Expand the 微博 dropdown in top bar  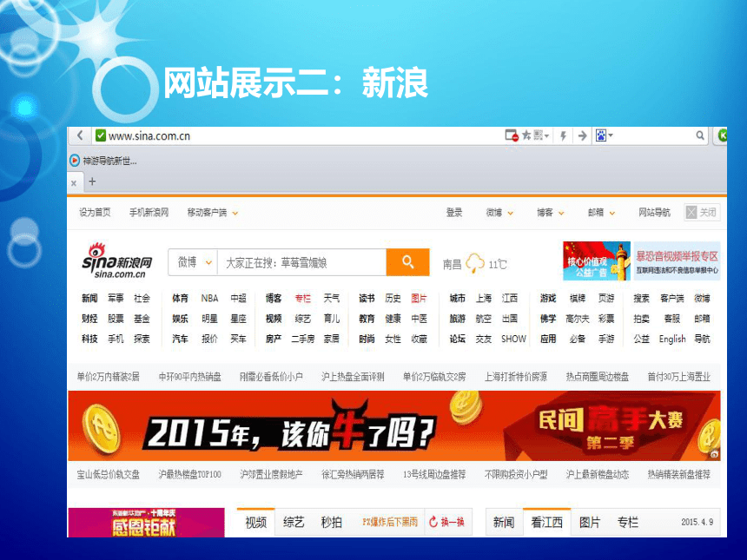tap(510, 214)
